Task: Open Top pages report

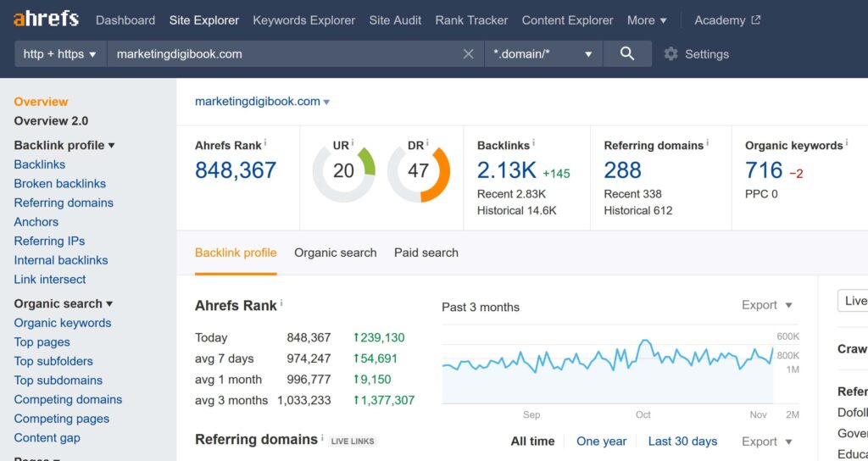Action: pyautogui.click(x=42, y=342)
